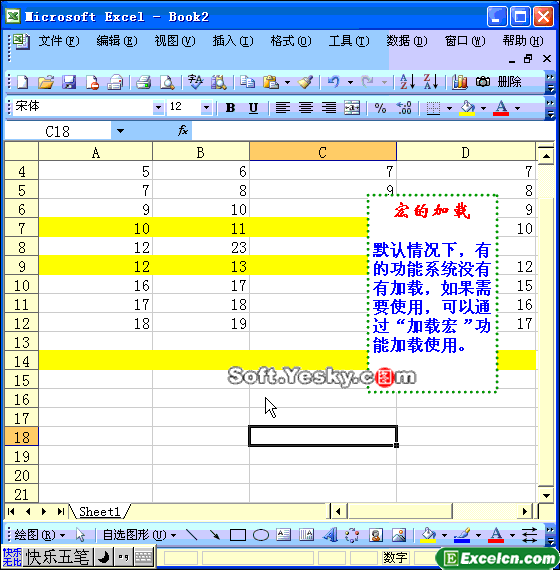Open Print Preview with magnifier page icon

[x=167, y=82]
